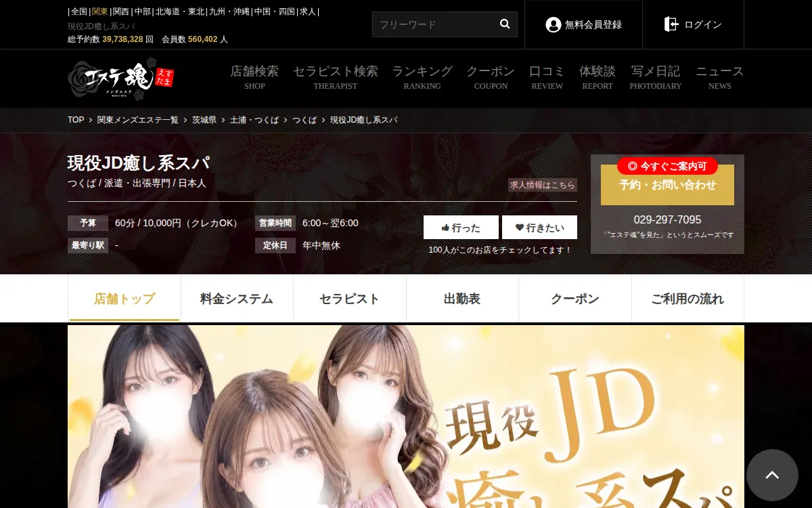This screenshot has height=508, width=812.
Task: Open the ニュース NEWS menu
Action: (720, 77)
